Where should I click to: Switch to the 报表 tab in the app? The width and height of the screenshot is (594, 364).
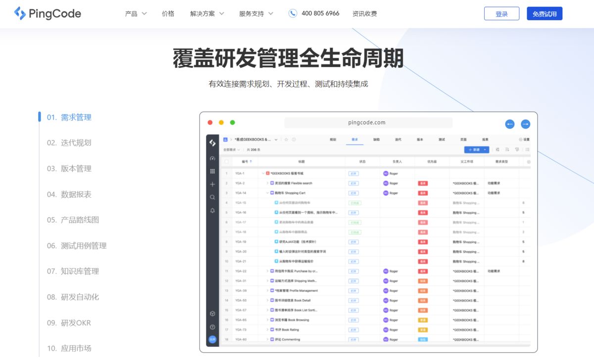click(x=485, y=139)
